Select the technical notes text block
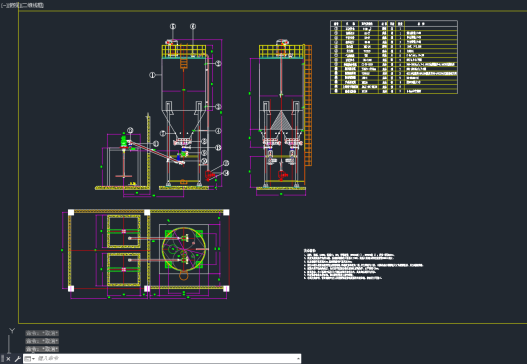The height and width of the screenshot is (364, 527). coord(363,265)
